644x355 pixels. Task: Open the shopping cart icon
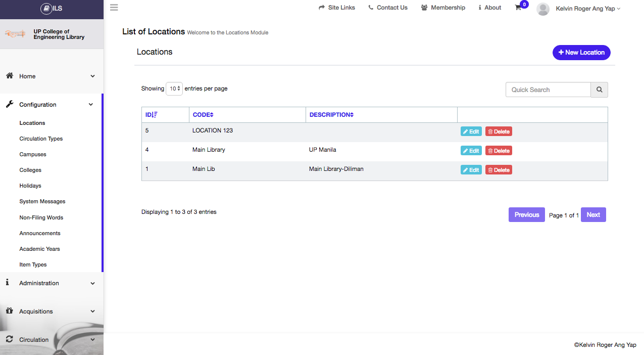518,8
